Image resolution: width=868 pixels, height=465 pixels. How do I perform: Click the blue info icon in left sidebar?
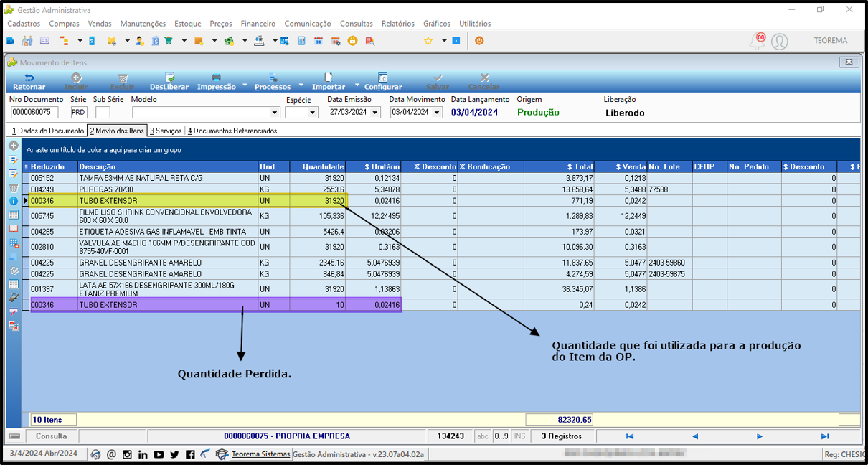coord(14,201)
